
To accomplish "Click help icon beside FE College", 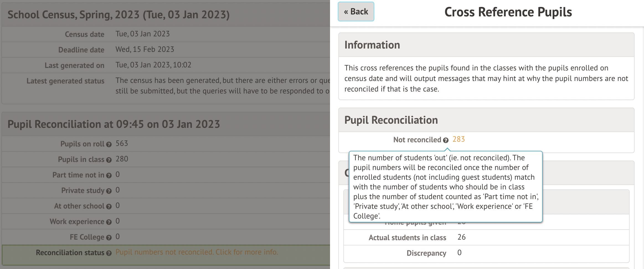I will pyautogui.click(x=109, y=238).
